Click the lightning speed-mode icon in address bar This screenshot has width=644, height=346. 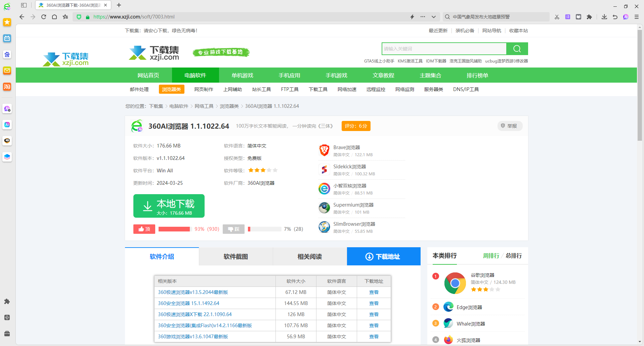(x=412, y=17)
